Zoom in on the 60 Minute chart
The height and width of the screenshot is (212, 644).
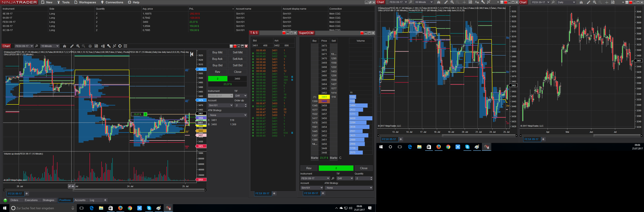452,2
